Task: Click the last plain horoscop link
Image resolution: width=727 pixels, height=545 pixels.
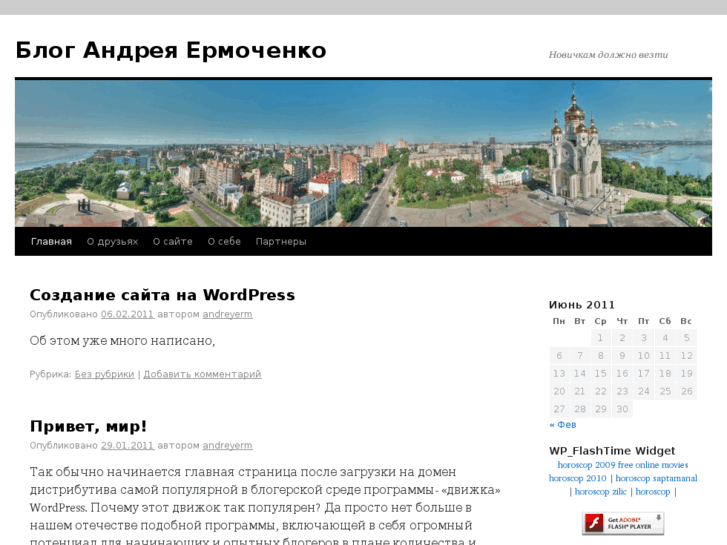Action: coord(652,492)
